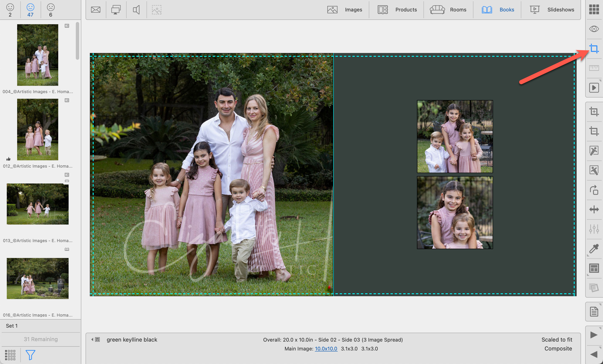Screen dimensions: 603x364
Task: Select the flip horizontal arrows tool
Action: pos(594,210)
